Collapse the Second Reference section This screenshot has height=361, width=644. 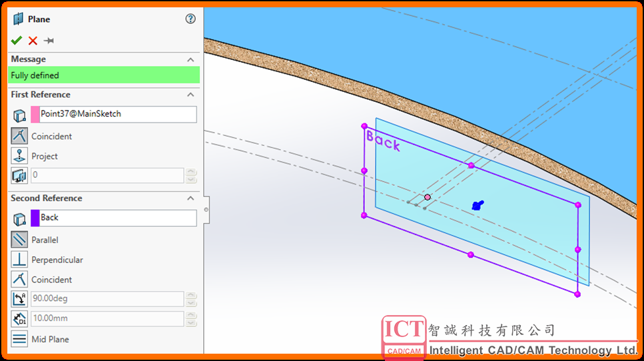190,198
